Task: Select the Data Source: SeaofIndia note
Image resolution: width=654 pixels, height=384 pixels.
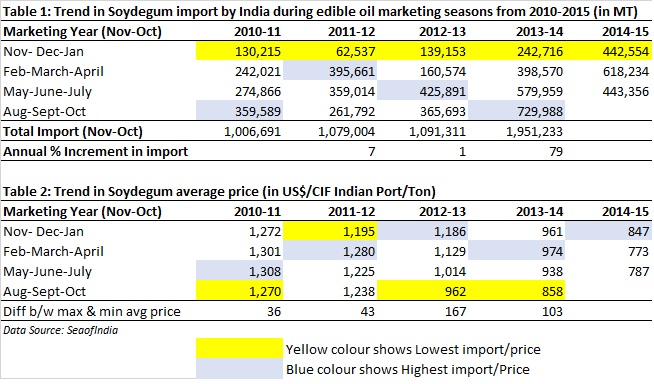Action: click(60, 330)
